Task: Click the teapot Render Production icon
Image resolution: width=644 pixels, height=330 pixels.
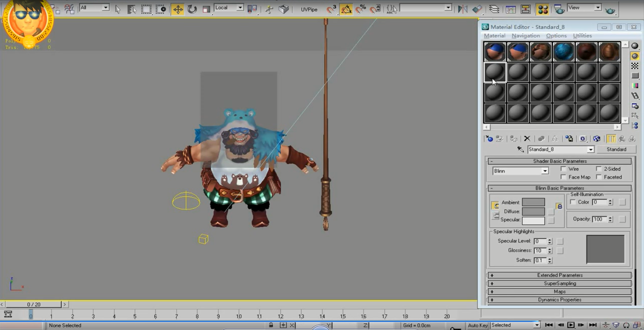Action: (x=610, y=9)
